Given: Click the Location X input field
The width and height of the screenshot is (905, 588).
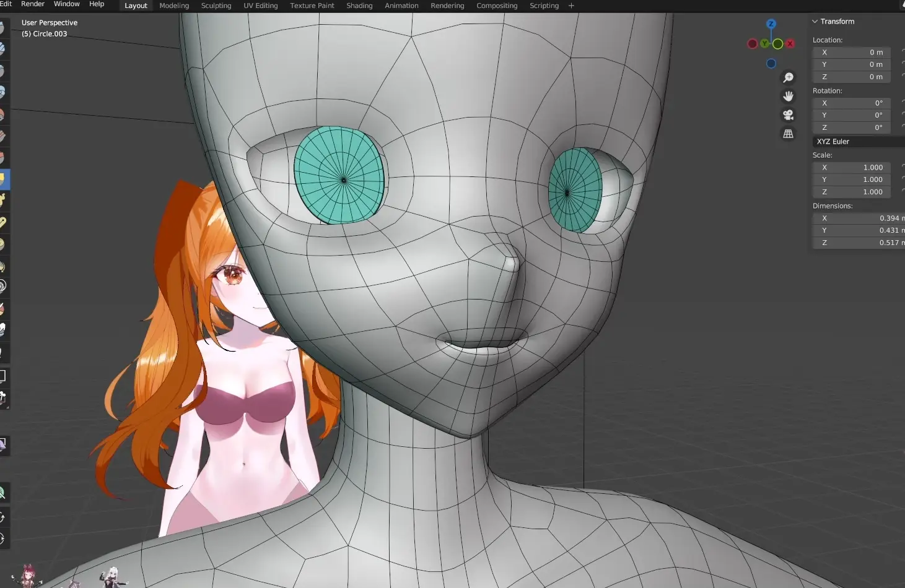Looking at the screenshot, I should 852,53.
